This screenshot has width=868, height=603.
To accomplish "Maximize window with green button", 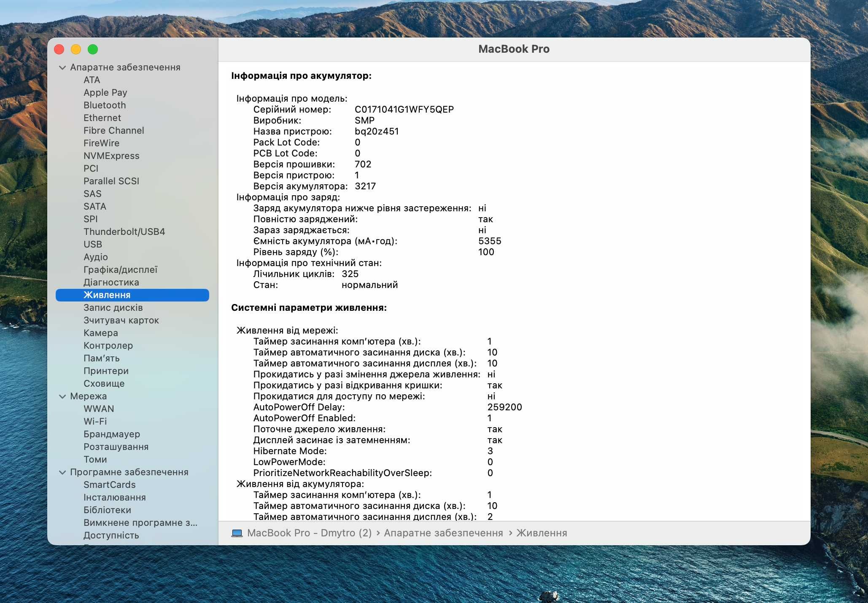I will click(x=93, y=49).
